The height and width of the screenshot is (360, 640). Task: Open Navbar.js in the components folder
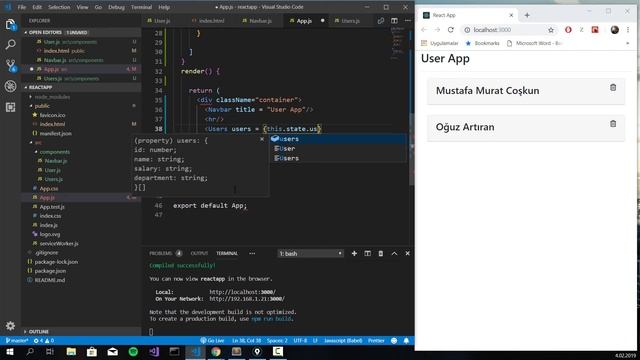pos(56,161)
